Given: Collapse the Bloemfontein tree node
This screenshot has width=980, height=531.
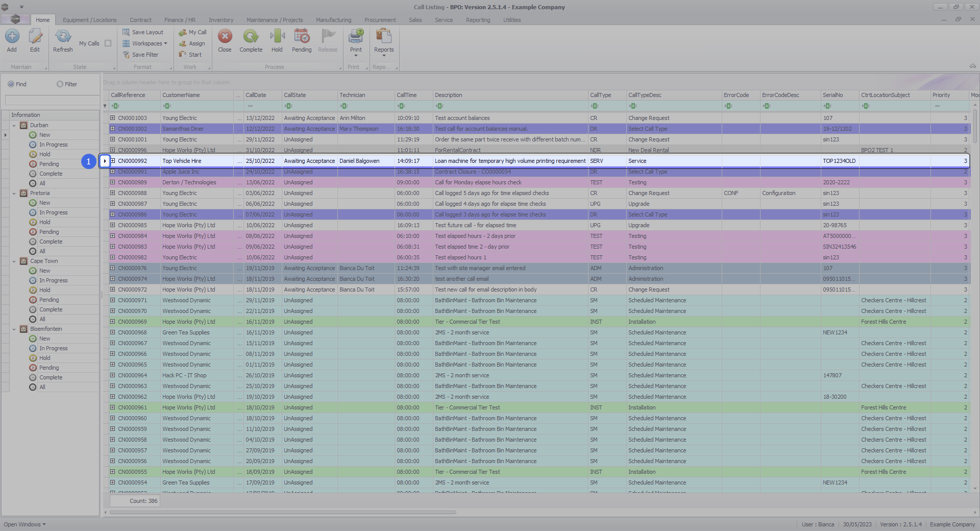Looking at the screenshot, I should point(14,329).
